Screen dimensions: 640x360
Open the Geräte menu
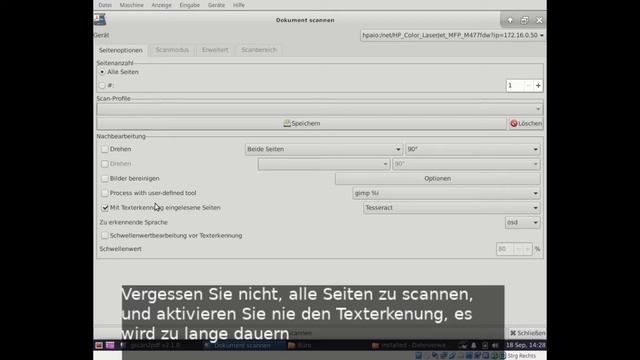216,5
